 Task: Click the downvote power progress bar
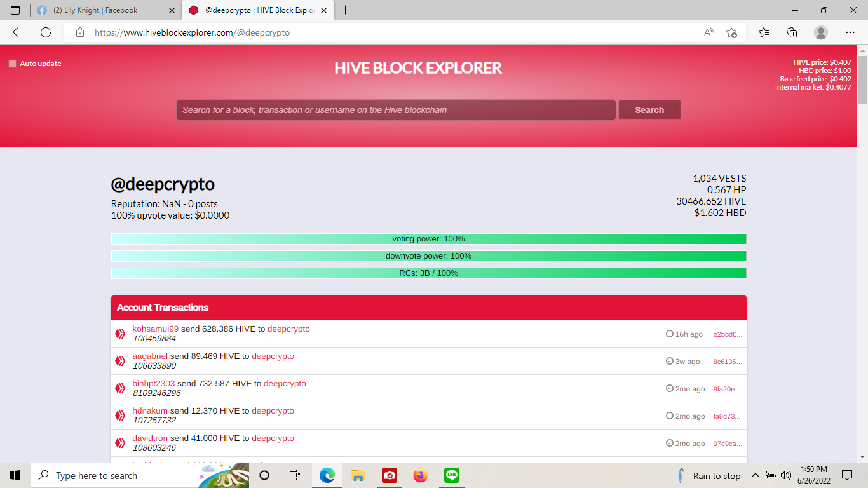click(x=428, y=256)
